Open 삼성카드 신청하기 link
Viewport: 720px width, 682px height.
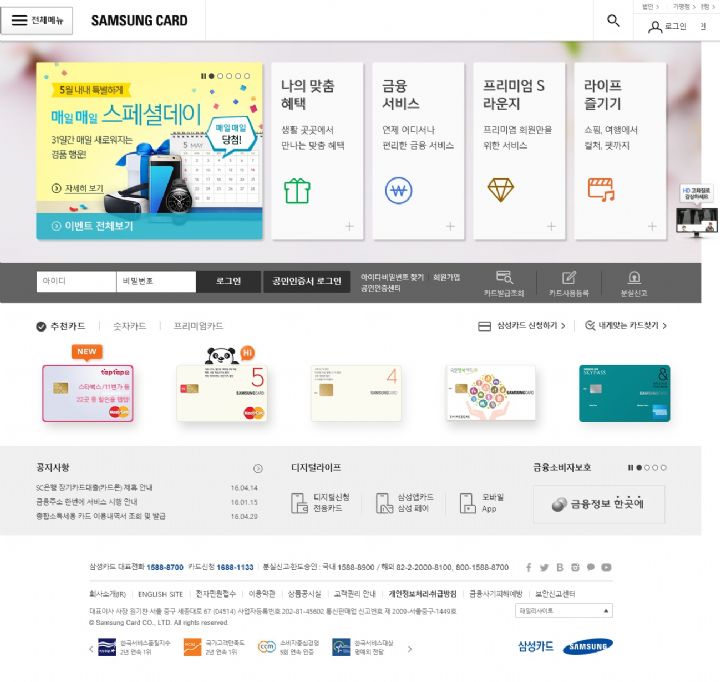(522, 326)
